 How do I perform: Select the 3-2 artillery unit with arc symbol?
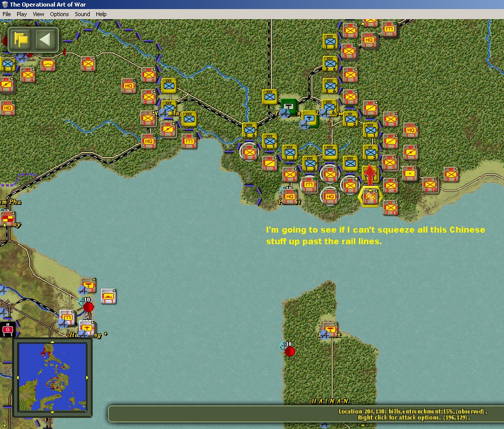click(x=48, y=64)
